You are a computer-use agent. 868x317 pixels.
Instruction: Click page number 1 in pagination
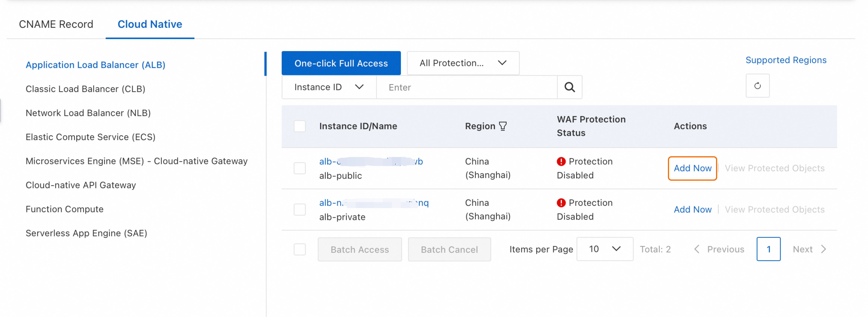[768, 249]
